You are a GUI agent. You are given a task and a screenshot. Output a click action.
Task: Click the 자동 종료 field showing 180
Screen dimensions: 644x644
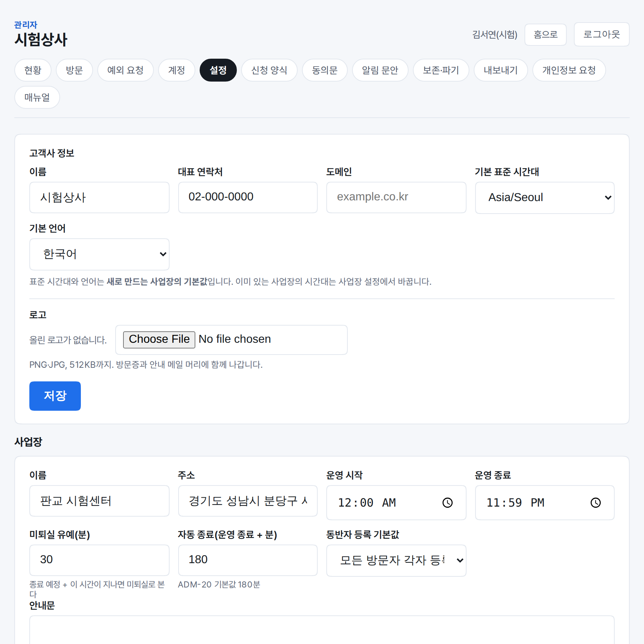pos(248,560)
